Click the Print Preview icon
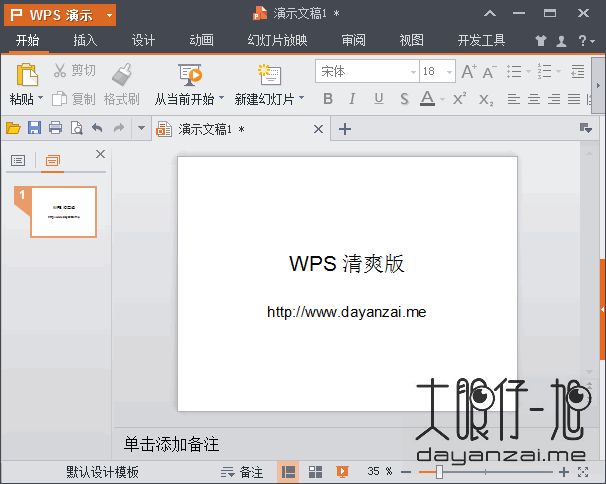 click(x=77, y=128)
